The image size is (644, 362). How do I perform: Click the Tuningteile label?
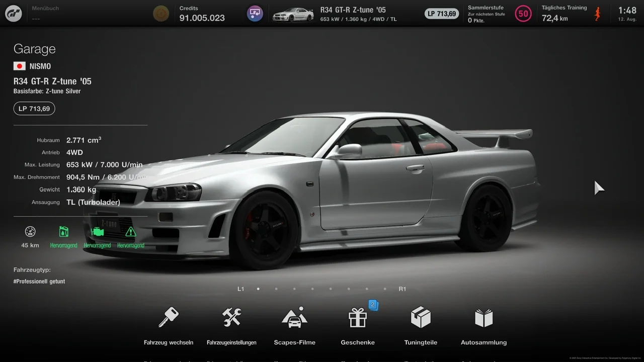(x=421, y=342)
